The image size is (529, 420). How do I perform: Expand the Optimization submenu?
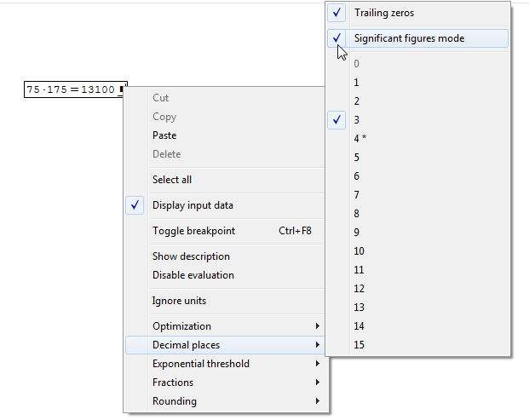pyautogui.click(x=181, y=326)
